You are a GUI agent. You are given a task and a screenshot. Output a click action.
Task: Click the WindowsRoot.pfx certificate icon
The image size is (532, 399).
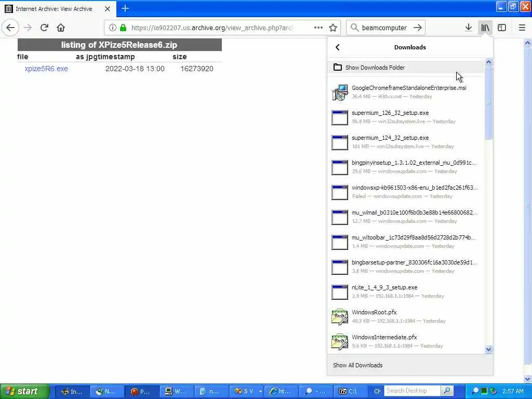tap(340, 316)
